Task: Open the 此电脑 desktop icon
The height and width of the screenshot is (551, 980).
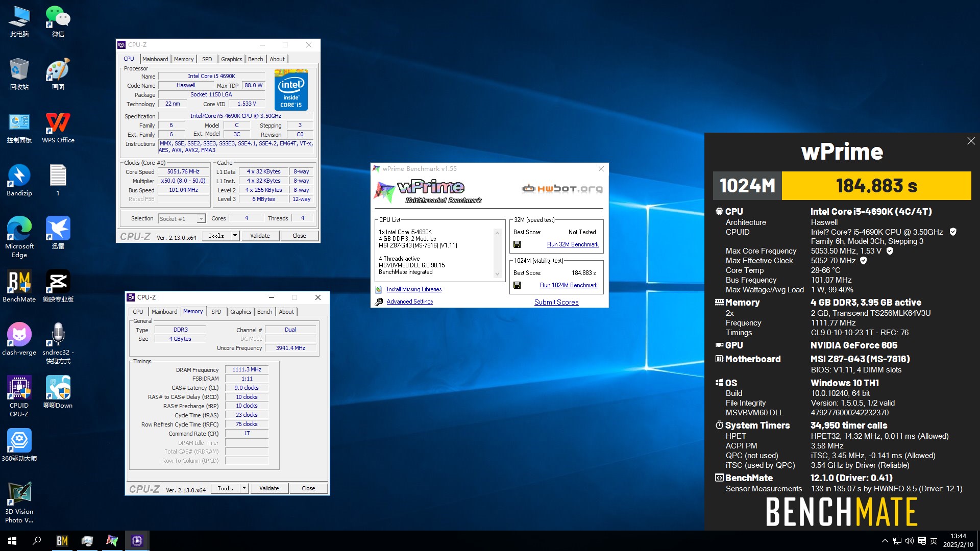Action: [x=19, y=21]
